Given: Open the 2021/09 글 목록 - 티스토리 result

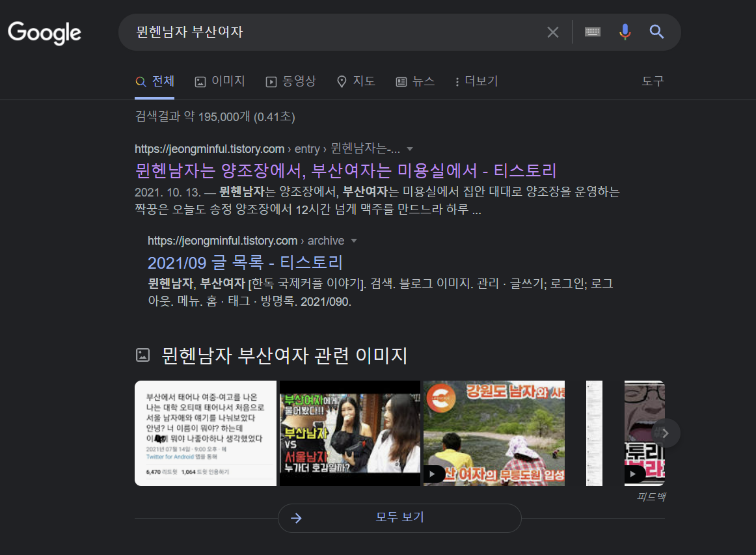Looking at the screenshot, I should click(x=245, y=263).
